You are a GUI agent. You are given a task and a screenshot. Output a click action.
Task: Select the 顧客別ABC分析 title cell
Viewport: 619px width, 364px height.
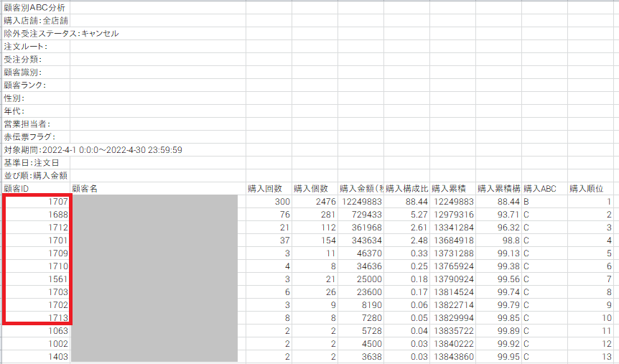click(36, 7)
